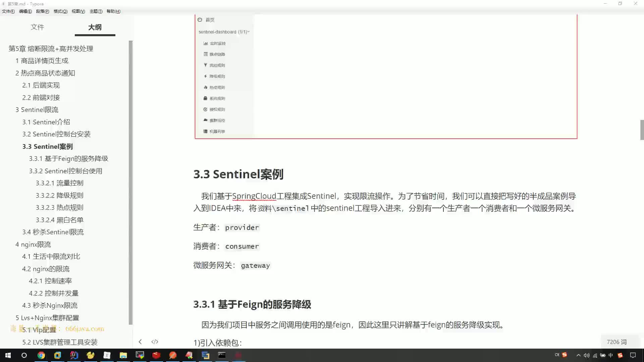This screenshot has width=644, height=362.
Task: Open Cortana search circle
Action: (x=24, y=355)
